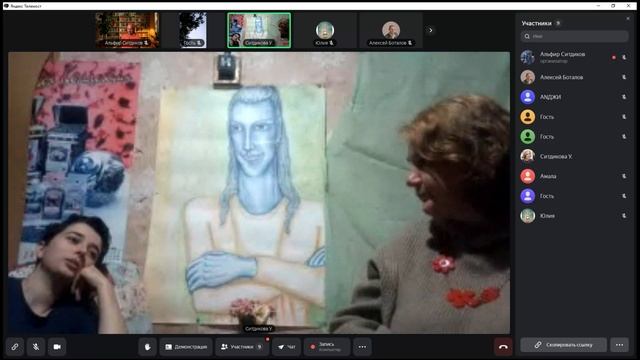This screenshot has height=360, width=640.
Task: Open more options in the bottom toolbar
Action: 362,347
